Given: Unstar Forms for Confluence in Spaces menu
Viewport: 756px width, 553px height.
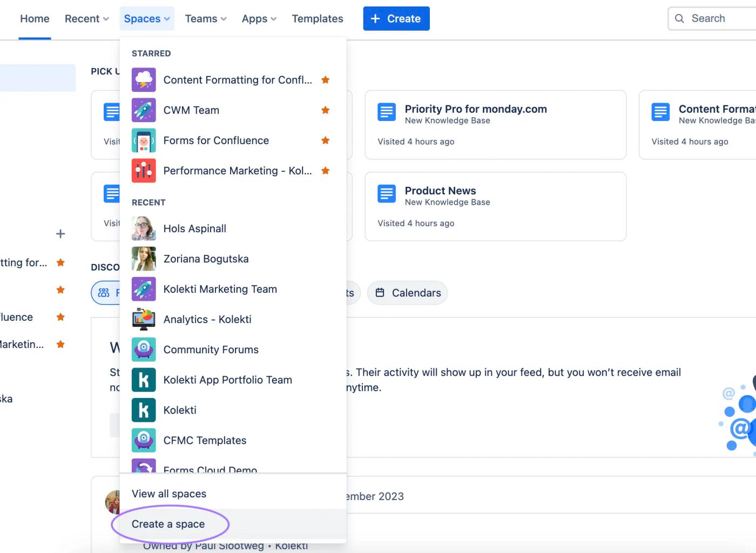Looking at the screenshot, I should [x=325, y=140].
